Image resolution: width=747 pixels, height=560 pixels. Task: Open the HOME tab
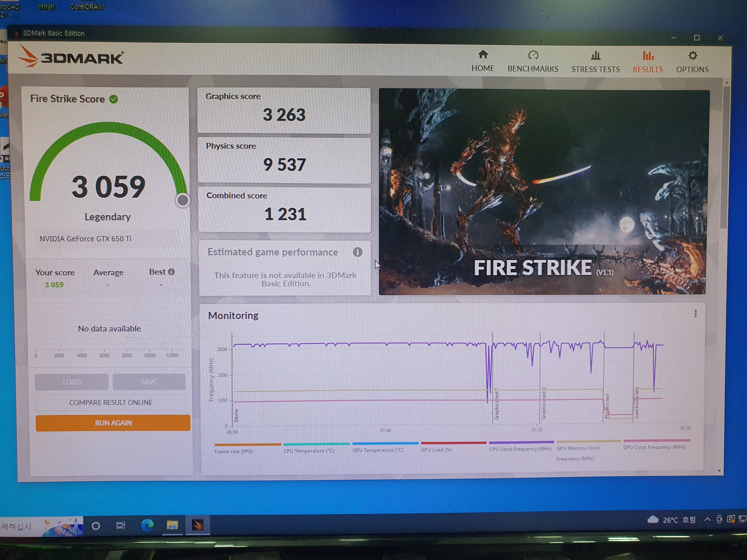pos(483,61)
